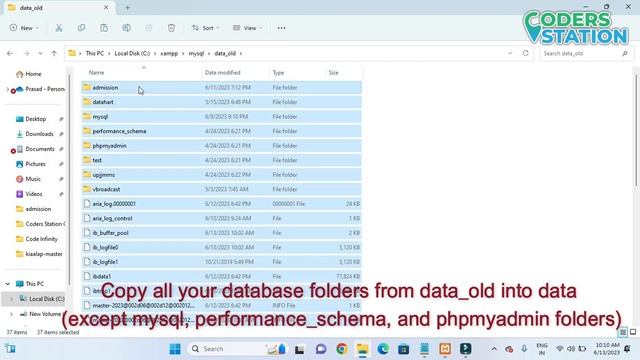This screenshot has height=360, width=640.
Task: Sort by Name column header
Action: [141, 72]
